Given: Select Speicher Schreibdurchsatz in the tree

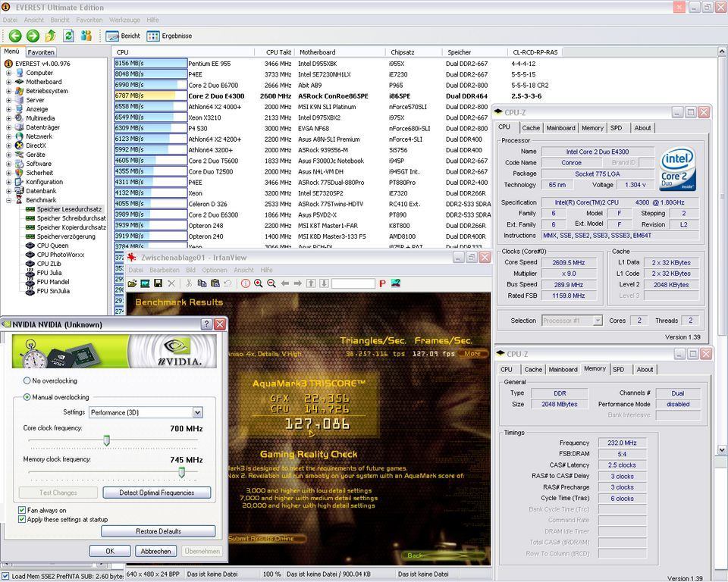Looking at the screenshot, I should click(71, 218).
